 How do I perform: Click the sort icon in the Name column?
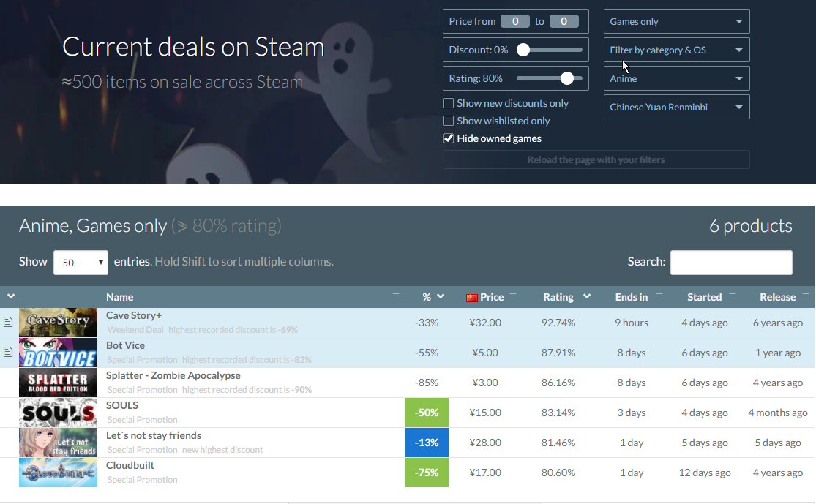click(x=396, y=296)
